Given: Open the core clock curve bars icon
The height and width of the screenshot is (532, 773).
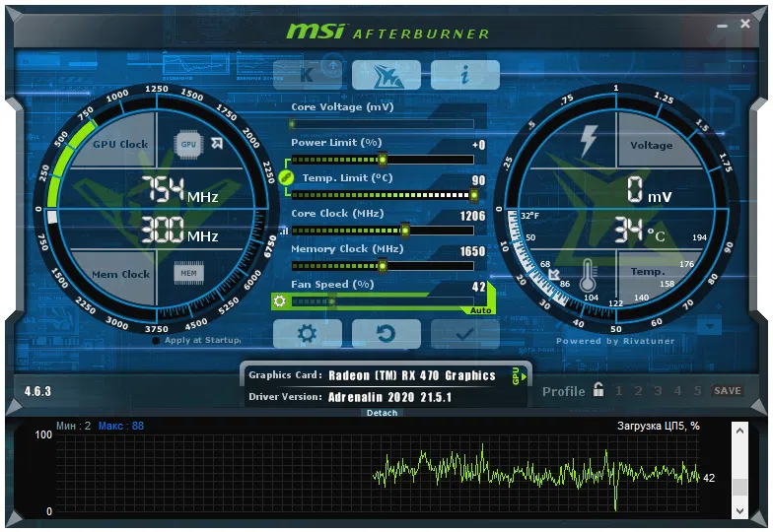Looking at the screenshot, I should [284, 231].
